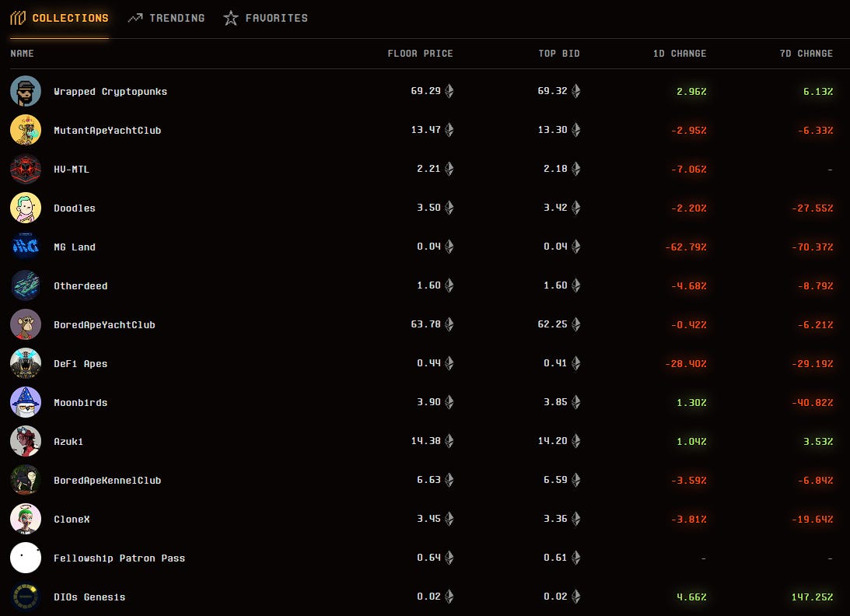Select the DIOs Genesis collection name
This screenshot has height=616, width=850.
[89, 597]
